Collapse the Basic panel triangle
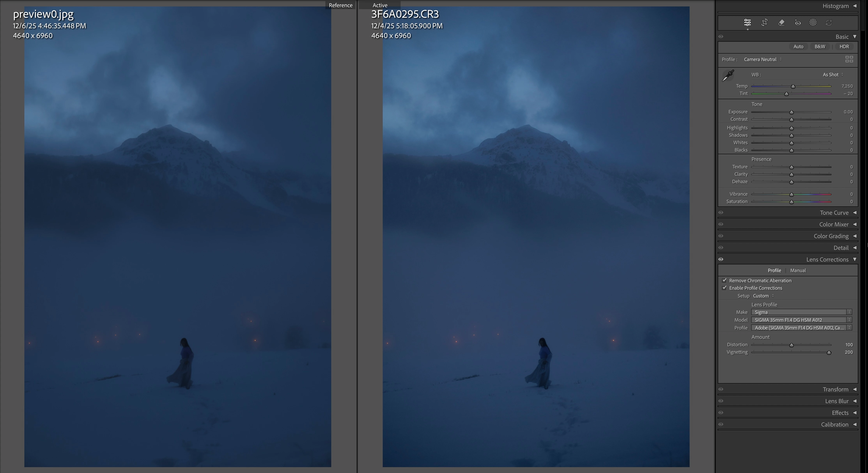 pyautogui.click(x=855, y=36)
